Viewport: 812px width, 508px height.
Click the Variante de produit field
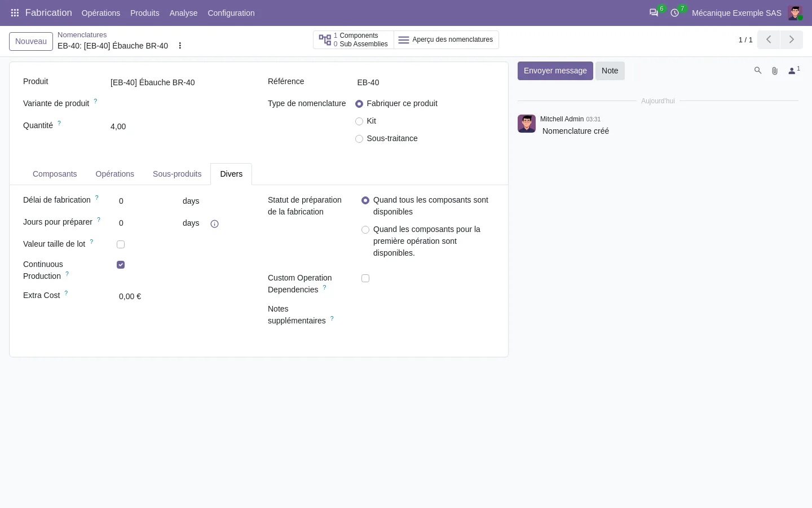click(x=179, y=104)
